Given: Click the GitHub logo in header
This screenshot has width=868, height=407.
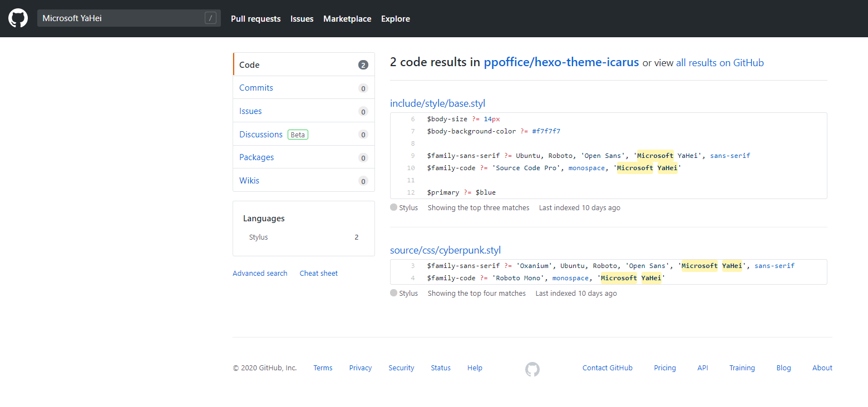Looking at the screenshot, I should (x=18, y=18).
